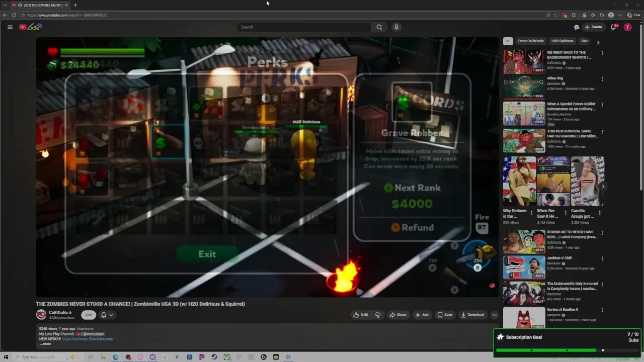Open Garten of BanBan video title
644x362 pixels.
[x=562, y=310]
